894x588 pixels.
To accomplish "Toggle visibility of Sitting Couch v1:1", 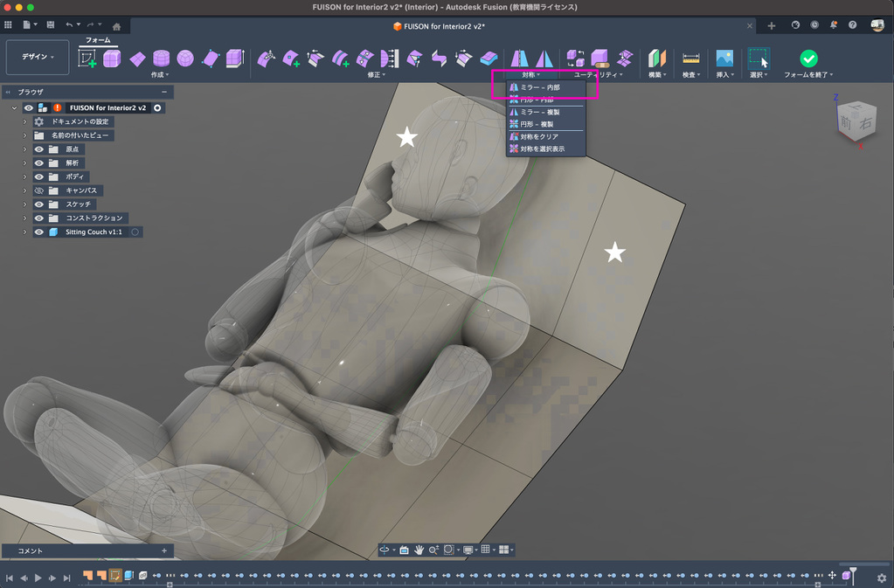I will pos(39,232).
